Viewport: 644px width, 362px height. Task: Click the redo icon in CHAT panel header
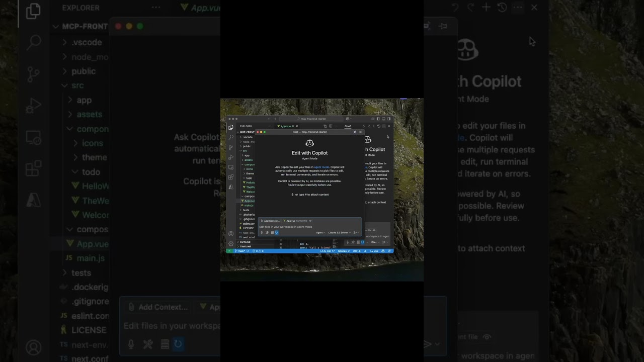[x=369, y=126]
